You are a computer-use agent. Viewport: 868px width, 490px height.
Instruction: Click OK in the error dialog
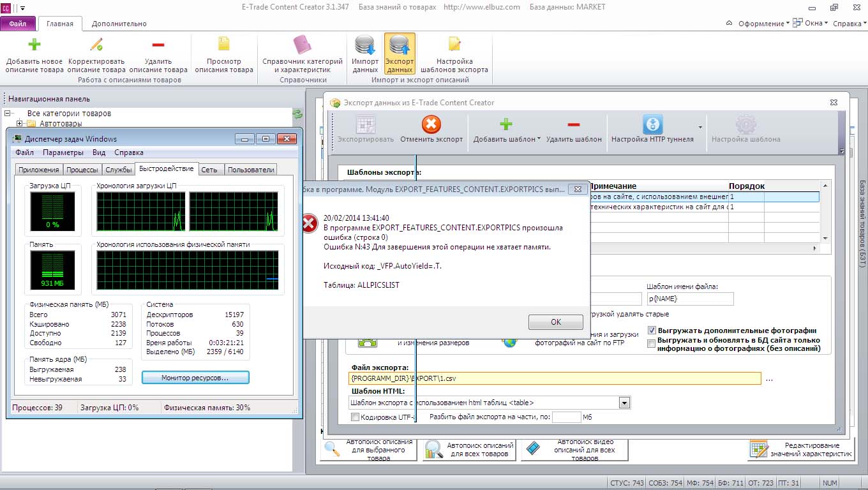(x=555, y=322)
